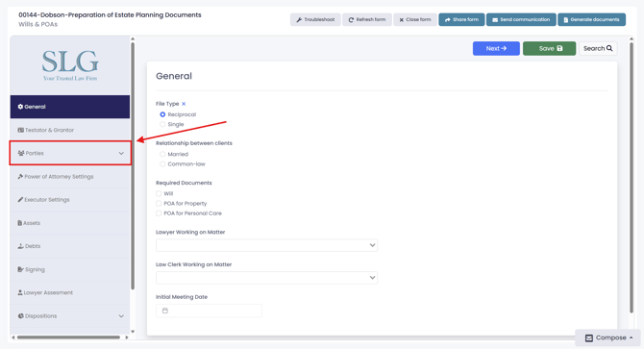This screenshot has width=644, height=349.
Task: Open the General sidebar section
Action: (x=70, y=107)
